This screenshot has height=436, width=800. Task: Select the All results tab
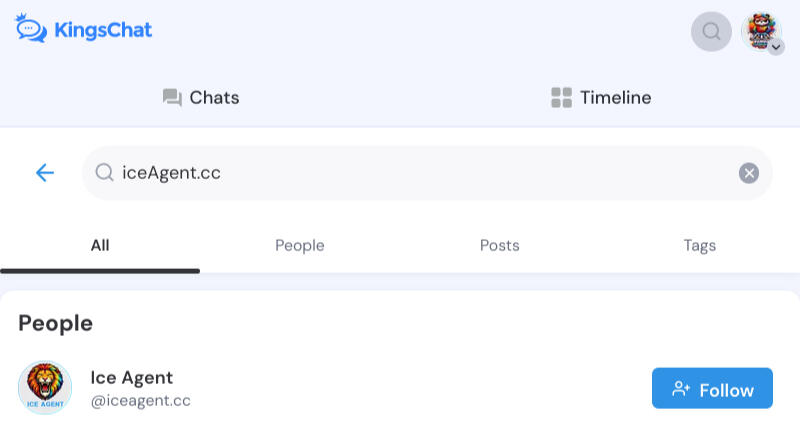point(100,246)
